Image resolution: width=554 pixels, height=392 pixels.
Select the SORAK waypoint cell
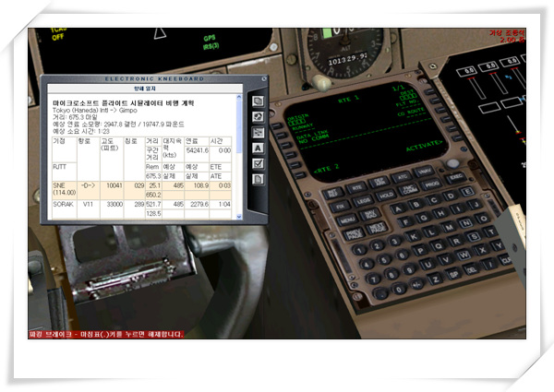coord(65,208)
